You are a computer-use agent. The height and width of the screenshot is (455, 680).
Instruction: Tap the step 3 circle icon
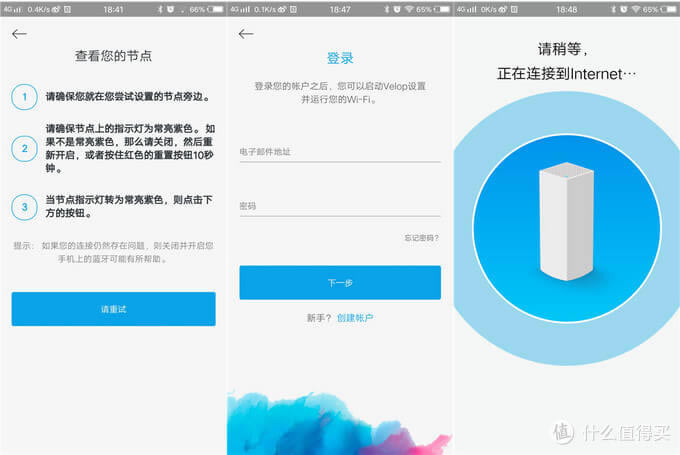[x=24, y=207]
